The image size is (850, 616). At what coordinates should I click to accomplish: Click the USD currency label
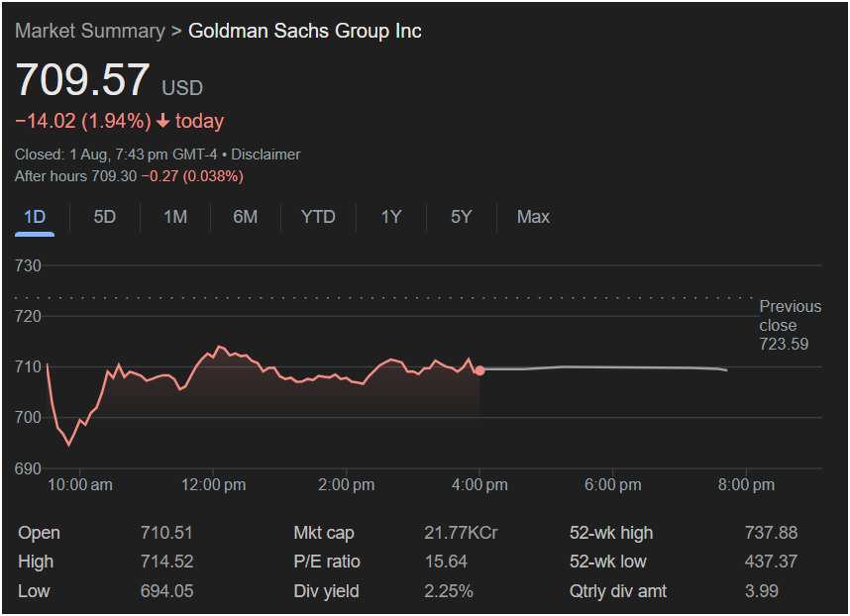(182, 88)
